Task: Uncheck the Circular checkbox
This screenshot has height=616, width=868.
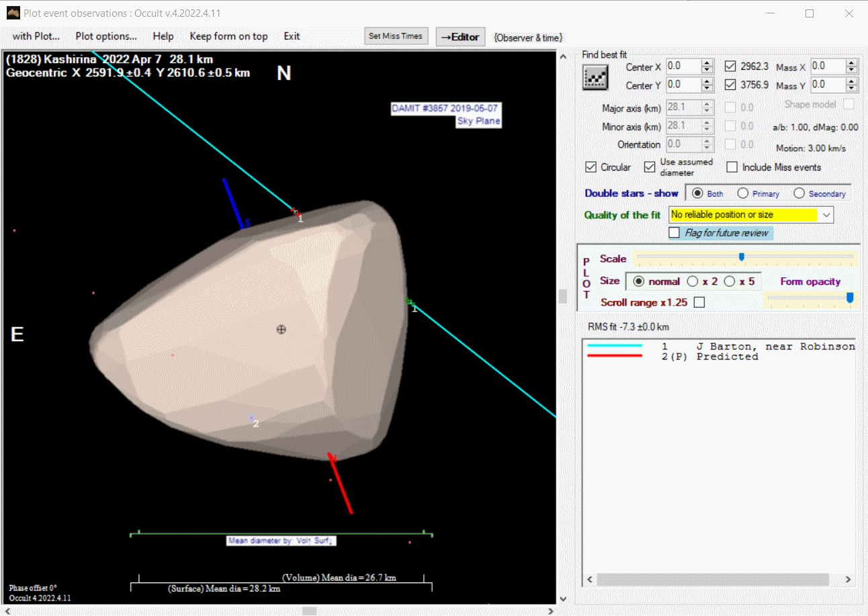Action: (x=591, y=167)
